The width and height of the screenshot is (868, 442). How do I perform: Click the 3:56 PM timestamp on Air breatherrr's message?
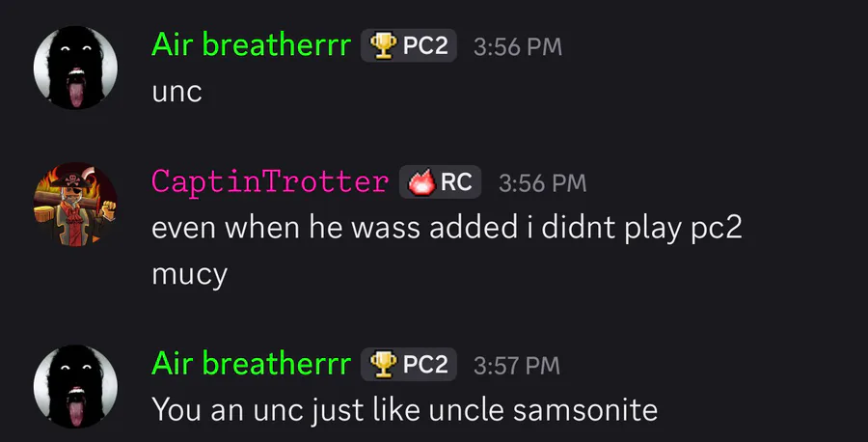click(517, 46)
